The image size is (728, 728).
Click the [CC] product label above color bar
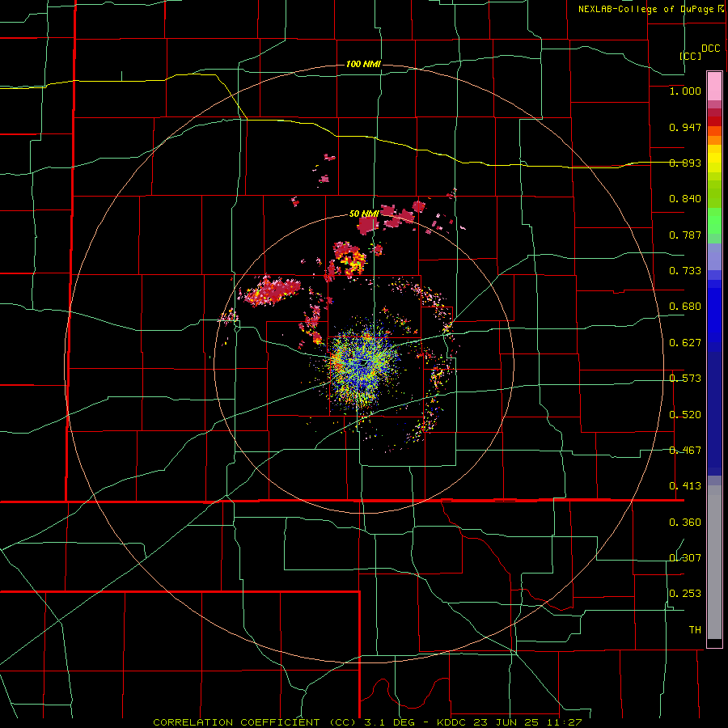point(691,56)
